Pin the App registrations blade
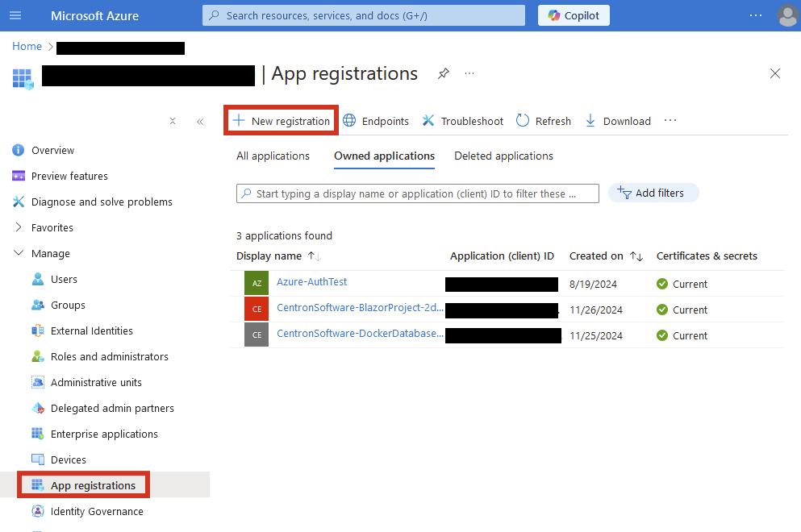 pyautogui.click(x=443, y=73)
